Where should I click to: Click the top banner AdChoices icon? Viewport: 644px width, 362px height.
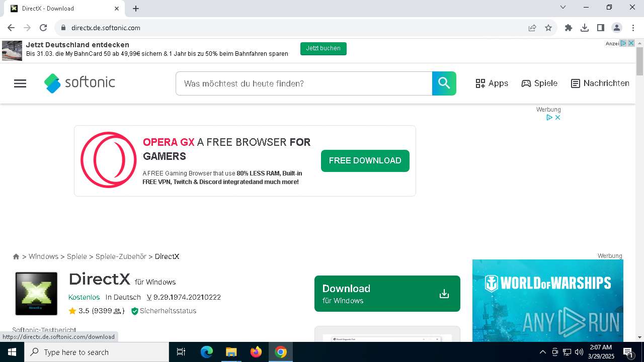(x=623, y=43)
